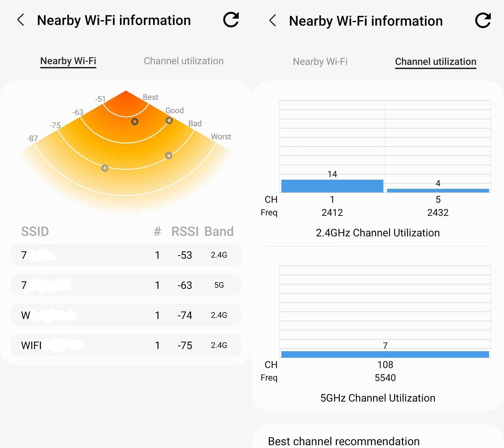The height and width of the screenshot is (448, 504).
Task: Tap the Band column header
Action: [x=219, y=231]
